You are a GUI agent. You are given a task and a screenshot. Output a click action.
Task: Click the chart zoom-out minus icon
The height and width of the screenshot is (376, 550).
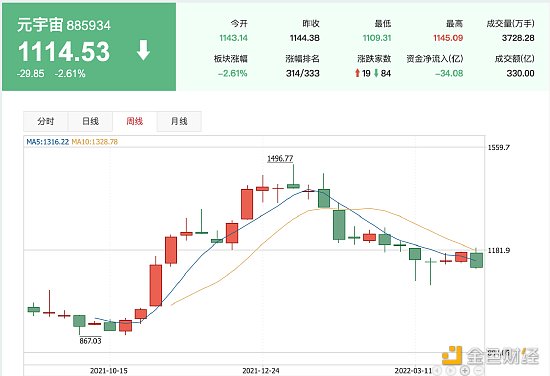[x=478, y=371]
